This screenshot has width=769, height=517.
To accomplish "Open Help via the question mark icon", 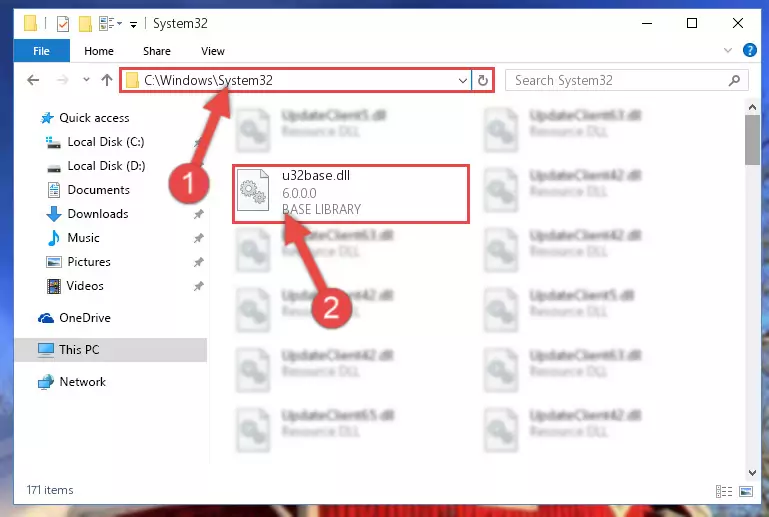I will click(749, 50).
